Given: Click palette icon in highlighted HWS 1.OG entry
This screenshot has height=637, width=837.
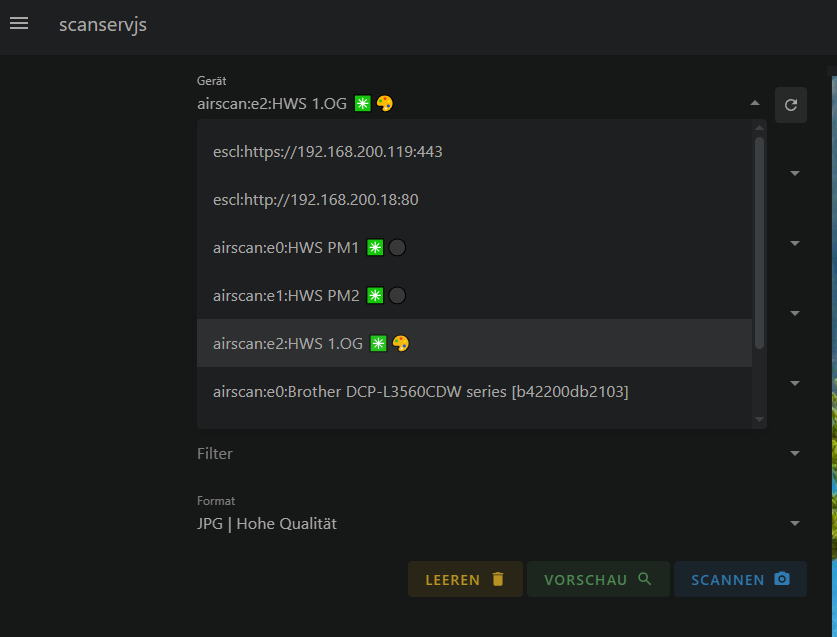Looking at the screenshot, I should click(x=400, y=343).
